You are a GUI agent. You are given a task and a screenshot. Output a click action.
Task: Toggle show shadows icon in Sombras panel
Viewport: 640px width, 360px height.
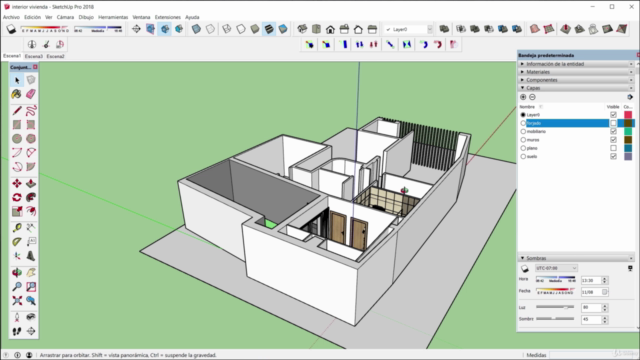(525, 269)
